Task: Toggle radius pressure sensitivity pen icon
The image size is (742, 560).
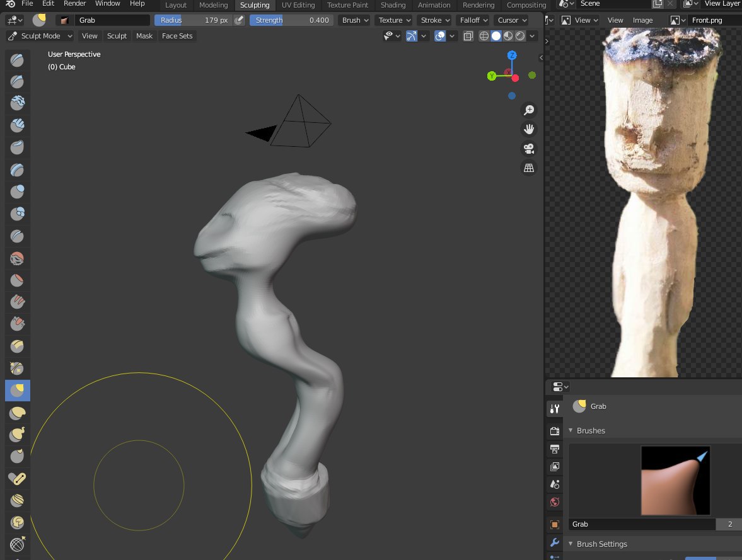Action: (x=240, y=20)
